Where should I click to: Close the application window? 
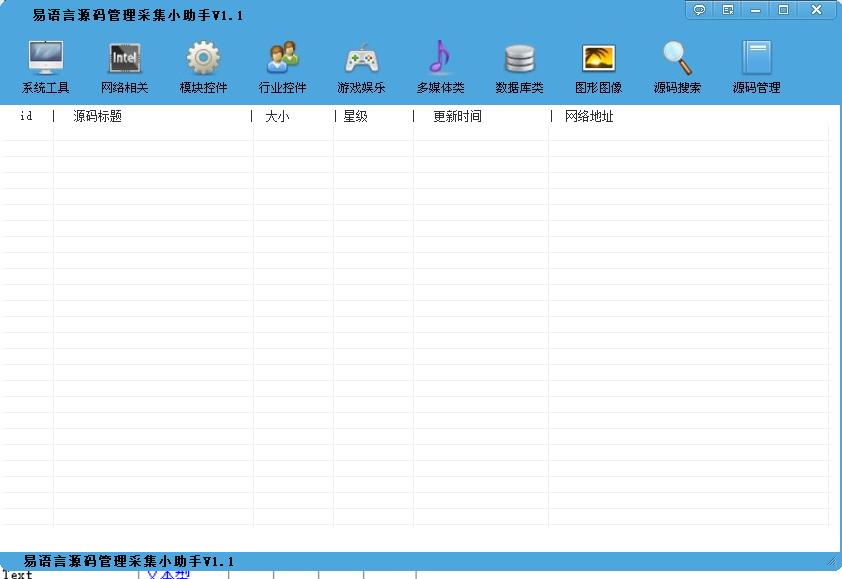[x=816, y=10]
